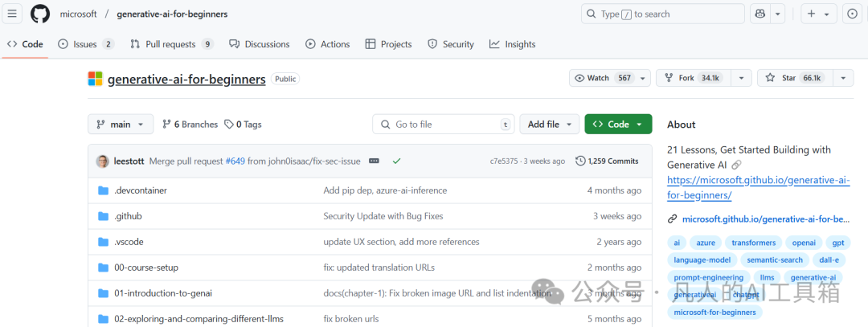Open the 00-course-setup folder
Image resolution: width=868 pixels, height=327 pixels.
pyautogui.click(x=146, y=268)
